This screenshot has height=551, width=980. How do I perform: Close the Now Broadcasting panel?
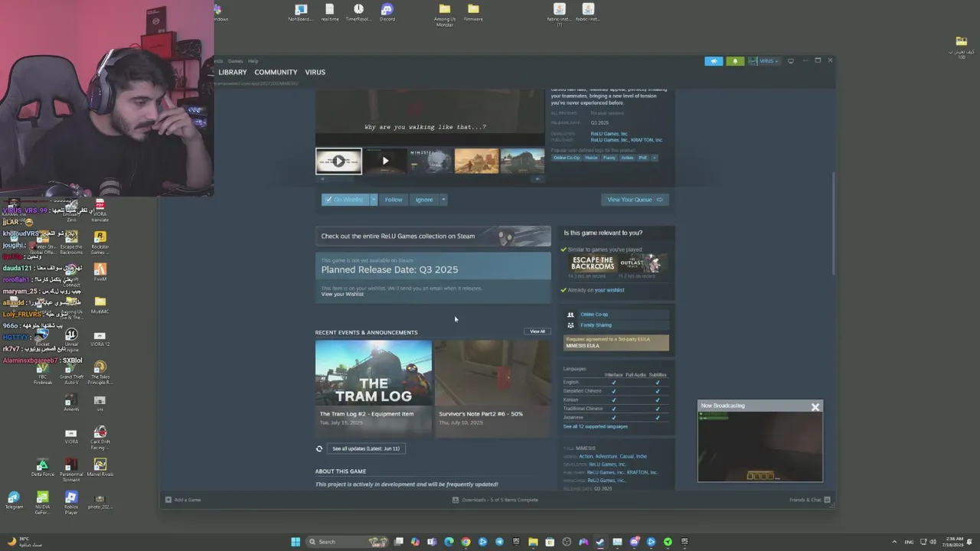(815, 407)
